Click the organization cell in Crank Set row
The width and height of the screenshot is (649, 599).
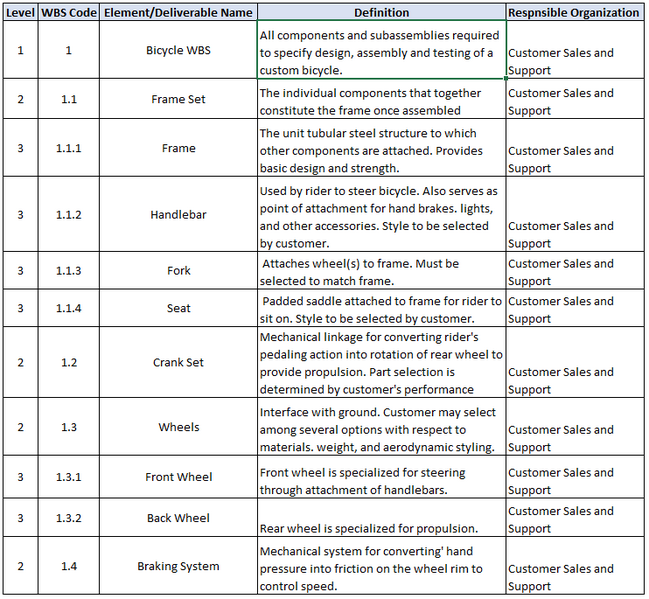pyautogui.click(x=575, y=362)
